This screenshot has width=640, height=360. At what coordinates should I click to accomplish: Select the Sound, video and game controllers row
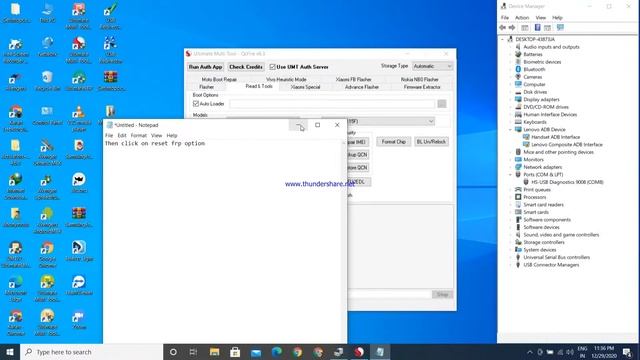click(561, 235)
